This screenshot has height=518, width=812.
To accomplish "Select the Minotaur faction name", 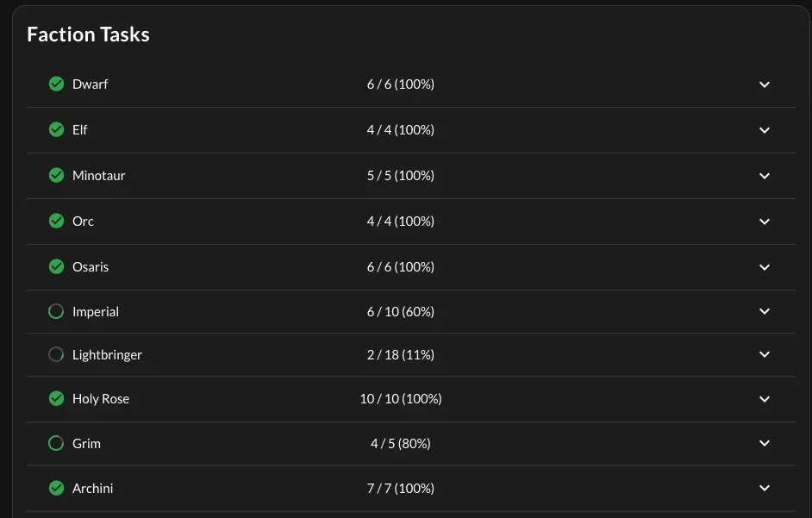I will [99, 176].
